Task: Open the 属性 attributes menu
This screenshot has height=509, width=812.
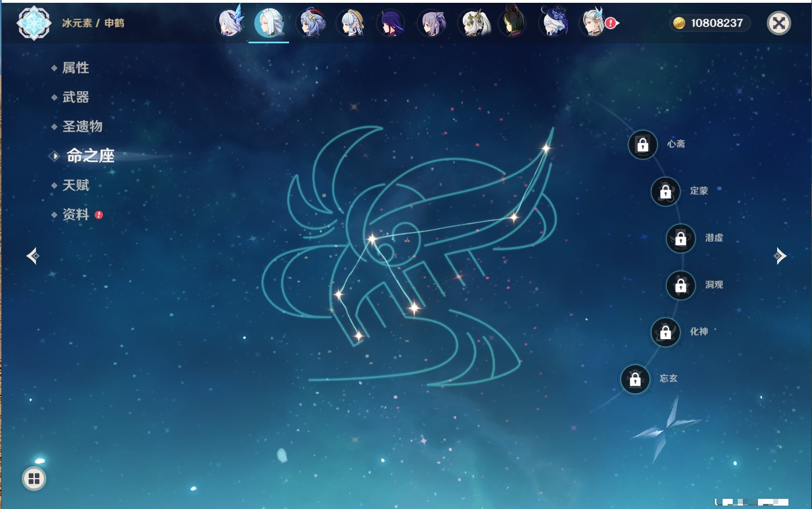Action: click(75, 68)
